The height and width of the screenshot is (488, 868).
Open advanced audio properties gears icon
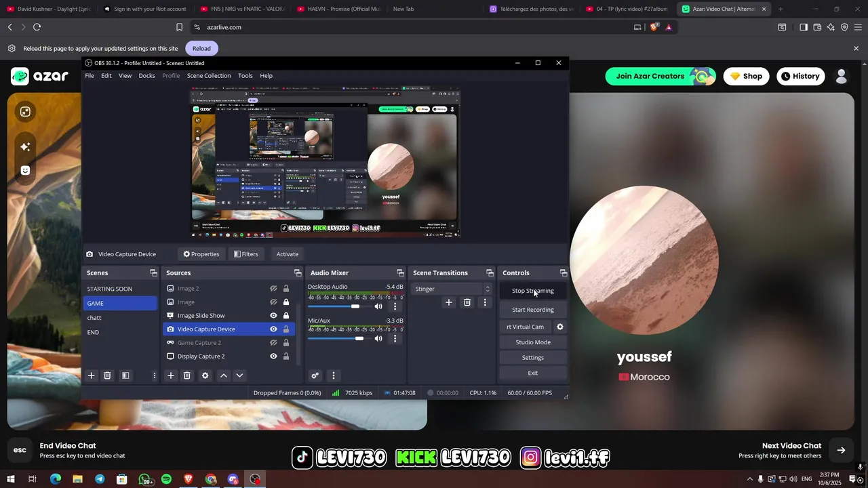[x=315, y=375]
